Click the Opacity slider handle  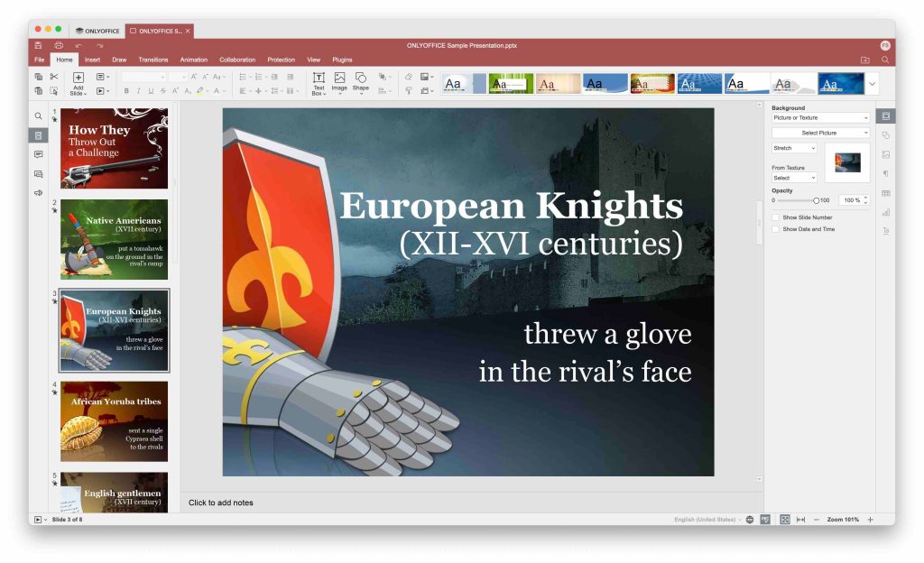coord(816,200)
